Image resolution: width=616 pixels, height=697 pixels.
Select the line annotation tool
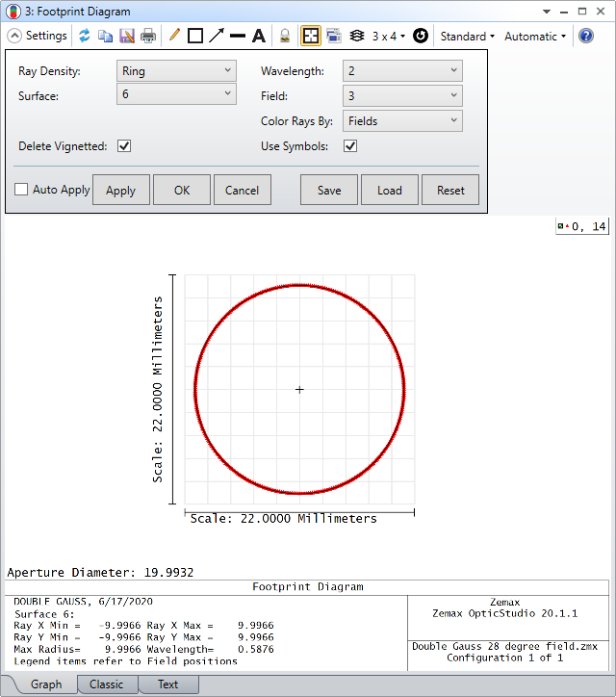pyautogui.click(x=238, y=36)
